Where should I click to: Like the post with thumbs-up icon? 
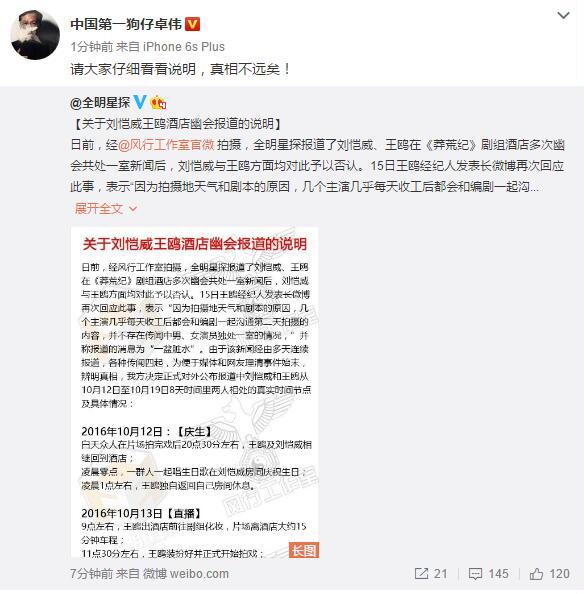coord(536,574)
